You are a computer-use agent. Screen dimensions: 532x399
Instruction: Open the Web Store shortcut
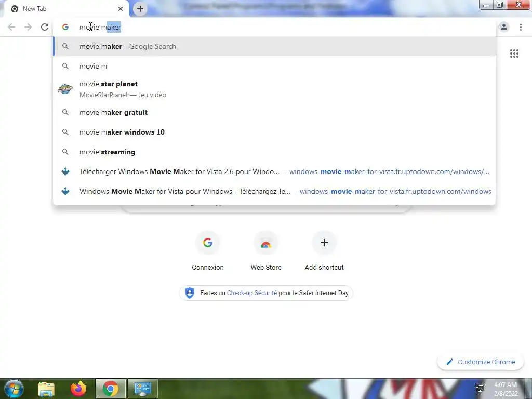pos(266,251)
